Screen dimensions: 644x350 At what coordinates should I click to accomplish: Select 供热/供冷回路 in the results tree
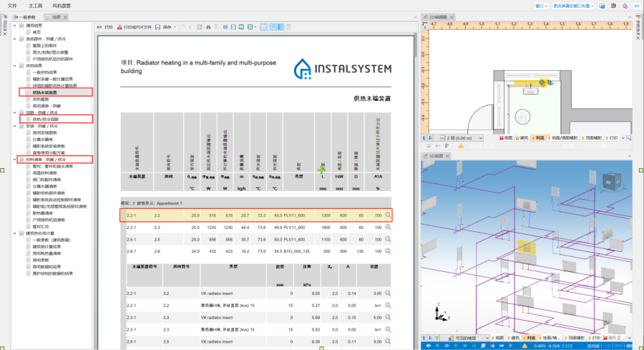click(46, 119)
